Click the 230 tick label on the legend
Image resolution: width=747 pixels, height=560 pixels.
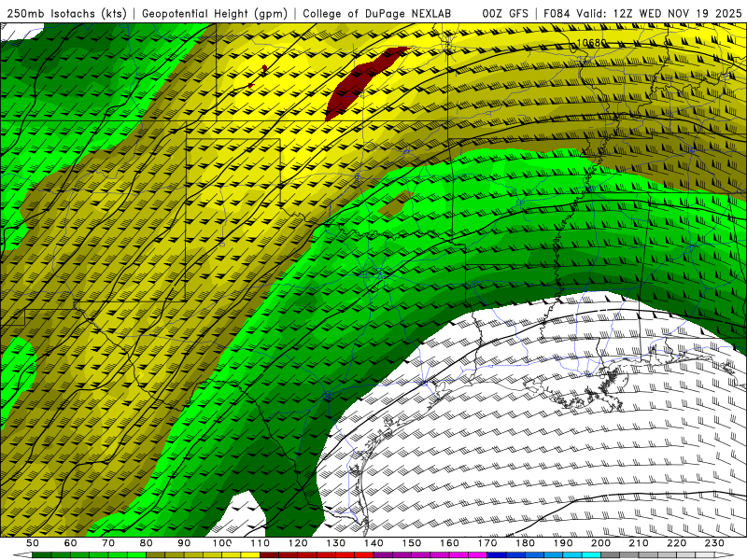pyautogui.click(x=714, y=543)
